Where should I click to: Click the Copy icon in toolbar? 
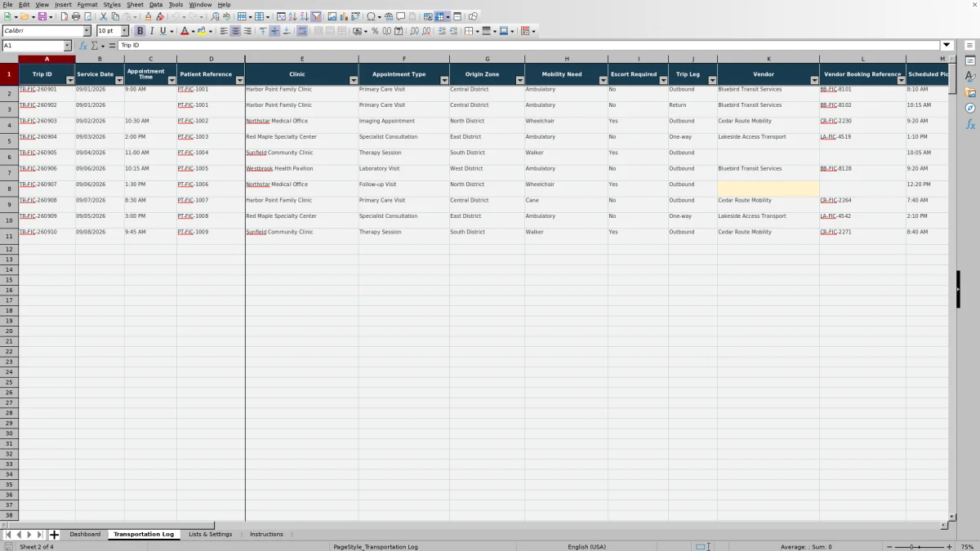[x=115, y=16]
